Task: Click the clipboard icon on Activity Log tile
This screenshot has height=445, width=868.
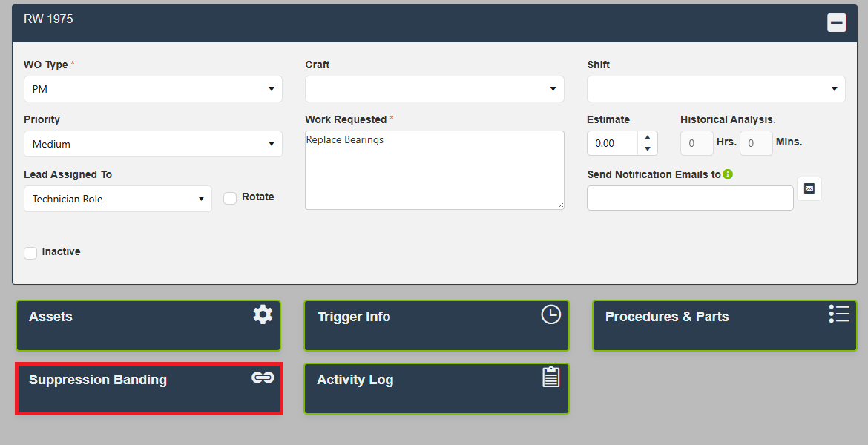Action: coord(550,377)
